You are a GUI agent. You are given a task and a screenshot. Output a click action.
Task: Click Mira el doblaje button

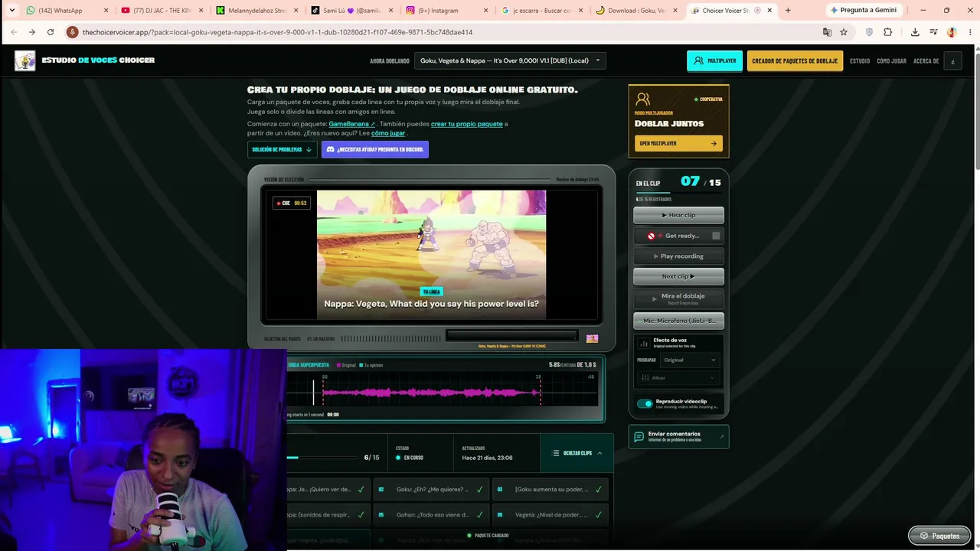point(678,298)
